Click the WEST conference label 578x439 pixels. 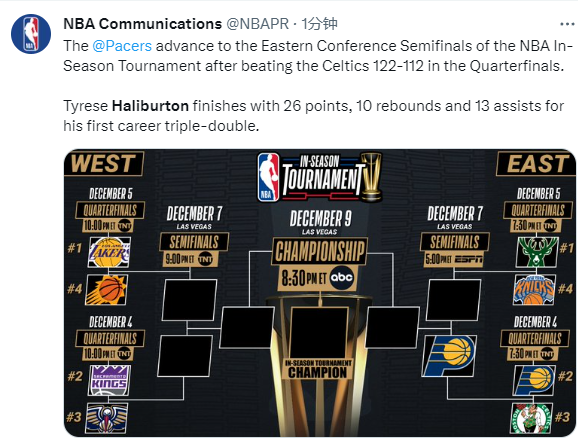tap(104, 164)
